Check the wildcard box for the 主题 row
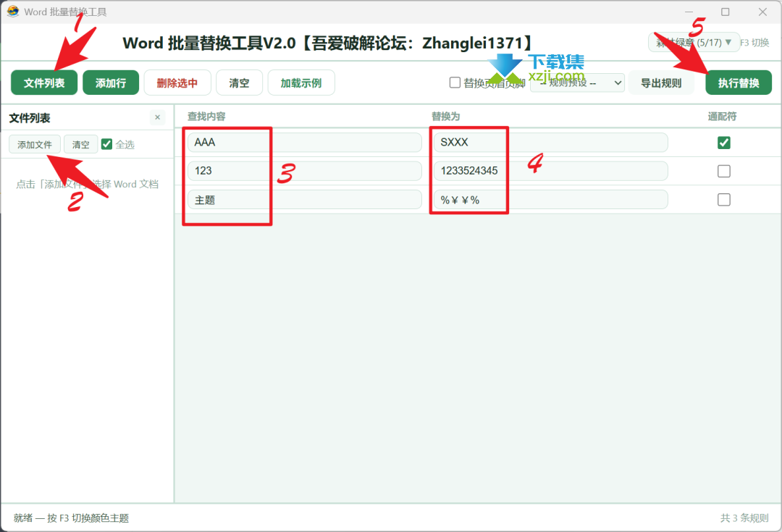Image resolution: width=782 pixels, height=532 pixels. (x=723, y=200)
